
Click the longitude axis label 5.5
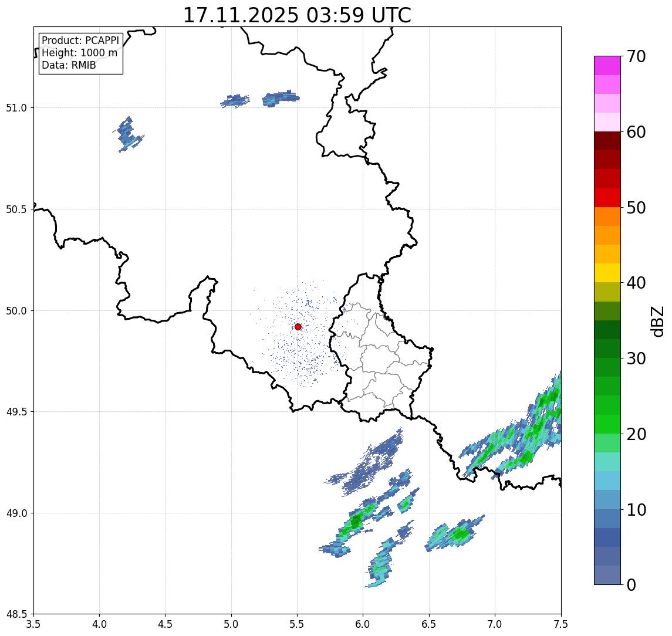298,624
